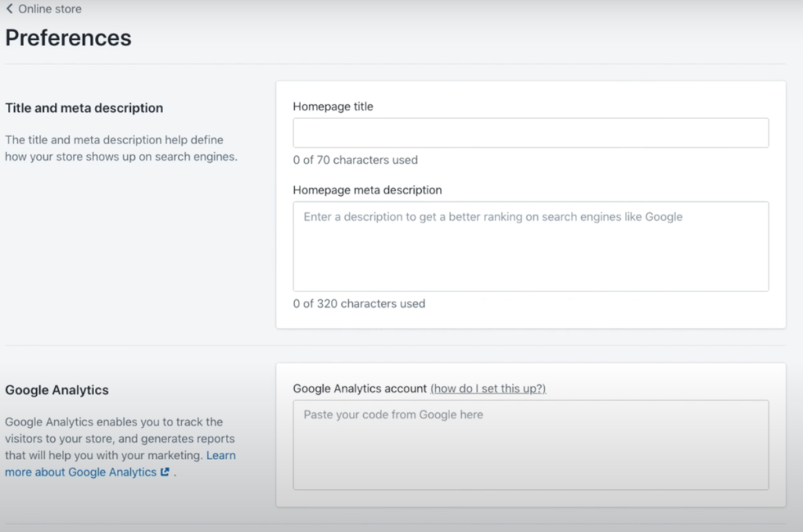Click the "Google Analytics account" field label
This screenshot has width=803, height=532.
(359, 389)
